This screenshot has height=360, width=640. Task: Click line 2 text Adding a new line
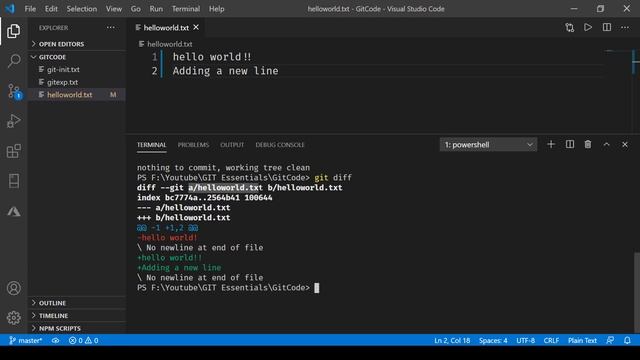(x=225, y=71)
